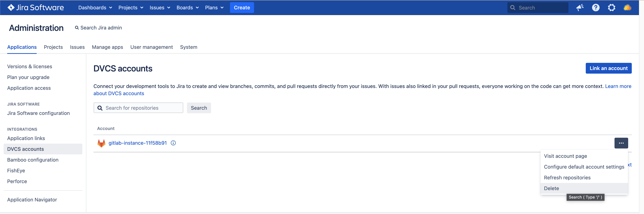
Task: Expand the Plans dropdown
Action: [x=214, y=8]
